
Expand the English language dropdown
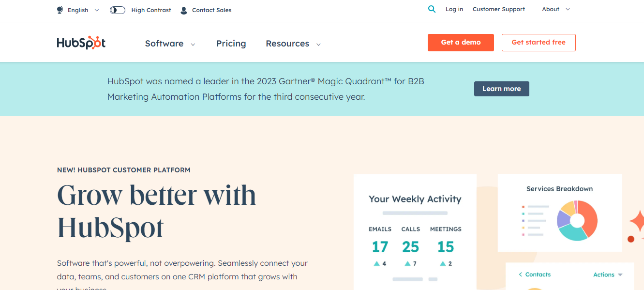click(x=96, y=10)
